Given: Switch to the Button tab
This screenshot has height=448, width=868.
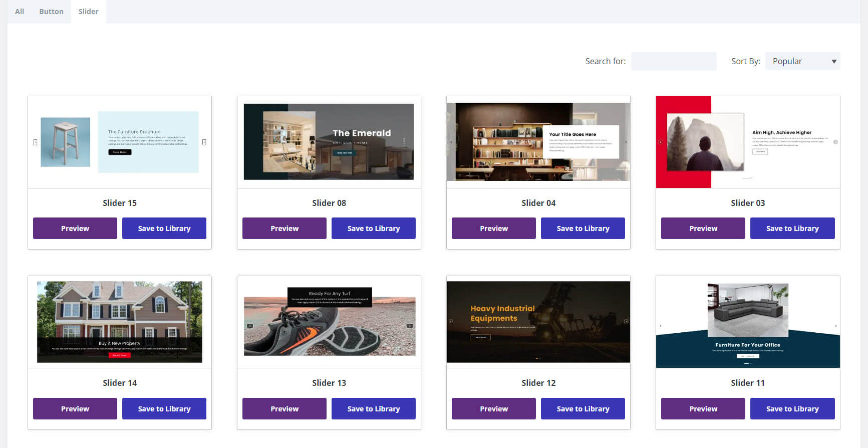Looking at the screenshot, I should coord(51,12).
